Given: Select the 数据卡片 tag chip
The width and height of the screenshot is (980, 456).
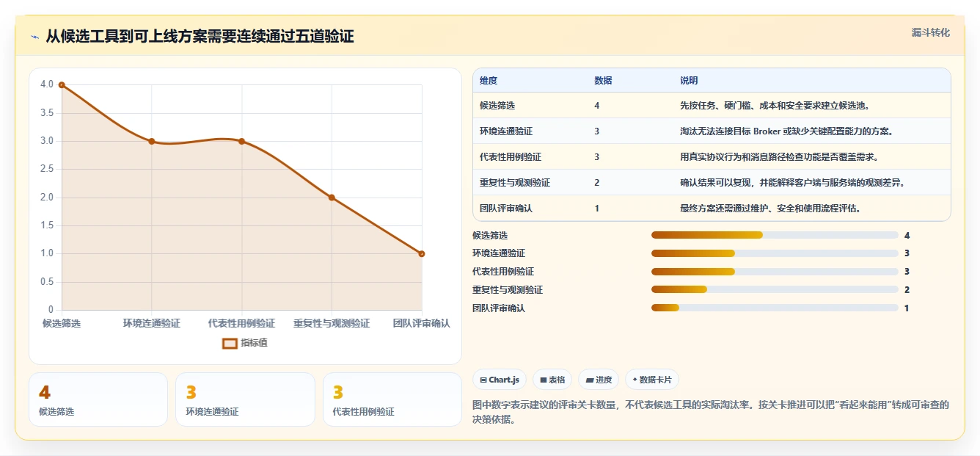Looking at the screenshot, I should pyautogui.click(x=652, y=380).
